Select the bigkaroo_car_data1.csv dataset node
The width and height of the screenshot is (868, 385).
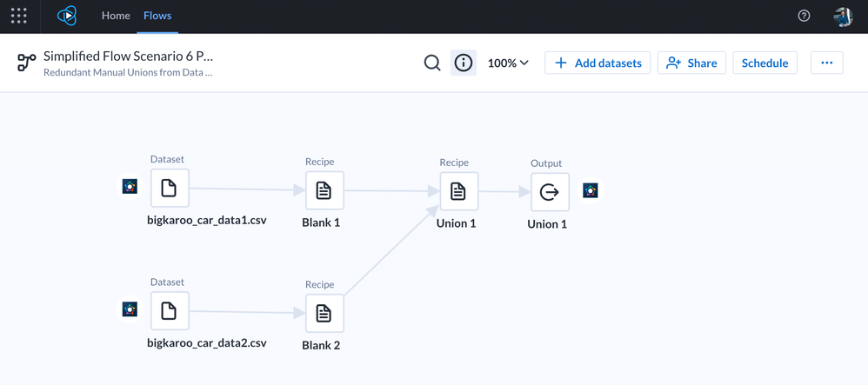170,188
